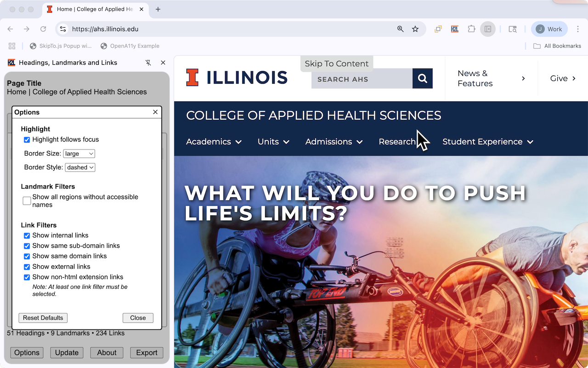Click the Export button

147,352
